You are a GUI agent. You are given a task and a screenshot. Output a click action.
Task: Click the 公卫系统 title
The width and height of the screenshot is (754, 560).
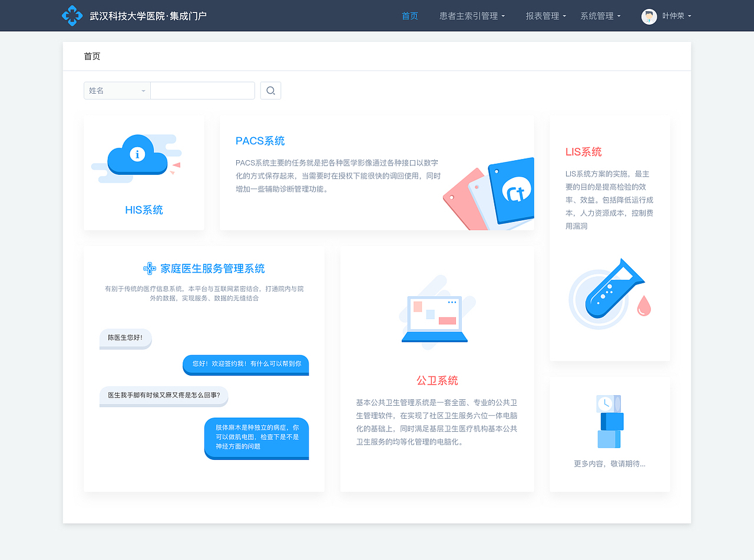436,380
